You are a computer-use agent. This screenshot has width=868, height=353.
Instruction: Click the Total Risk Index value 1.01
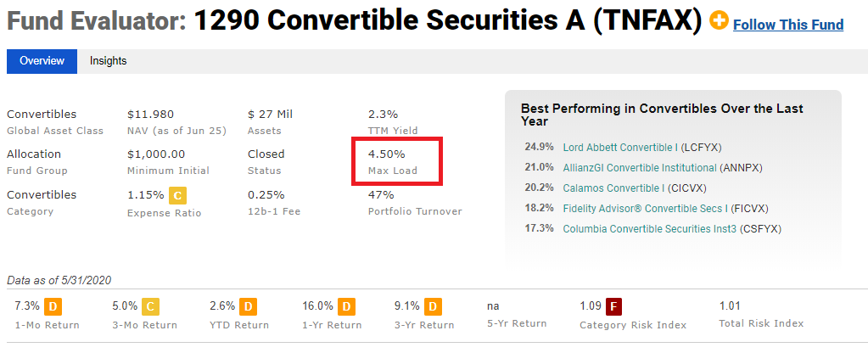tap(730, 306)
